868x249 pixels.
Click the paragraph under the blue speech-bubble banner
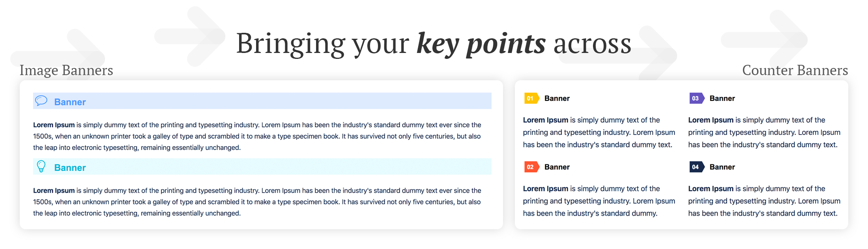tap(257, 136)
